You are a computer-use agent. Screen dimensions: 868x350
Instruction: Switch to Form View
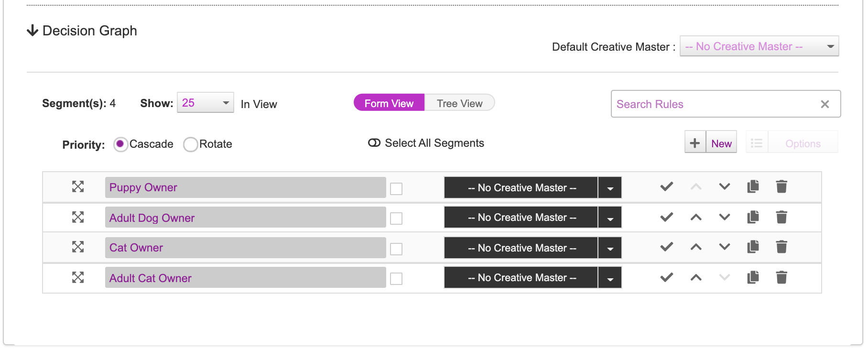389,103
